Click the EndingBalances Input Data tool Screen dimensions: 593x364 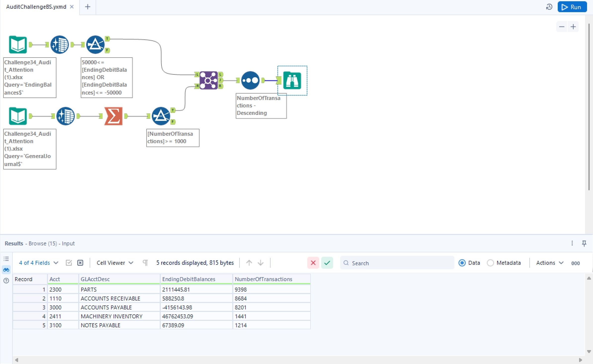point(18,45)
